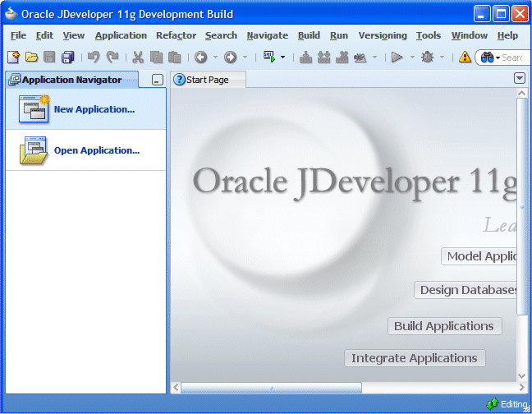Open the Forward history dropdown arrow

(x=245, y=57)
